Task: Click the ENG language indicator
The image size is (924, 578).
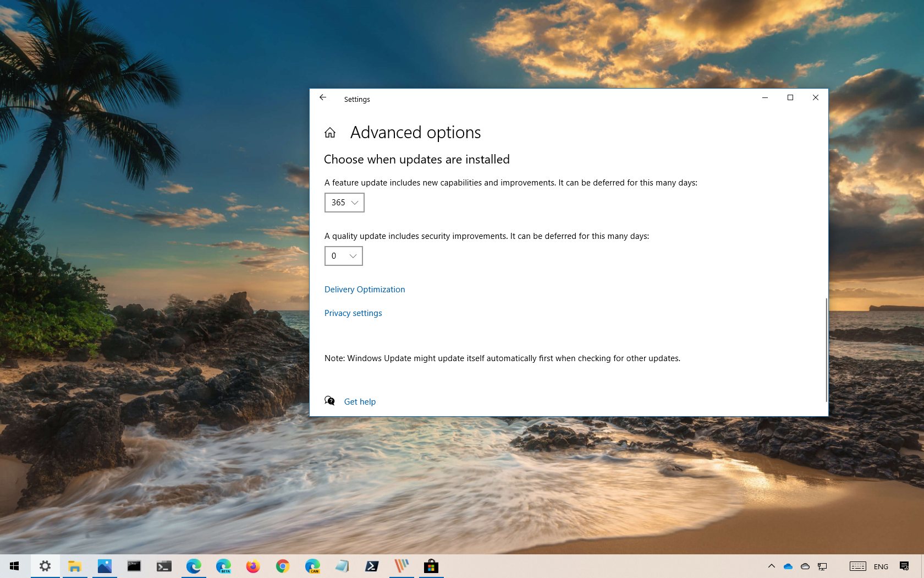Action: 881,566
